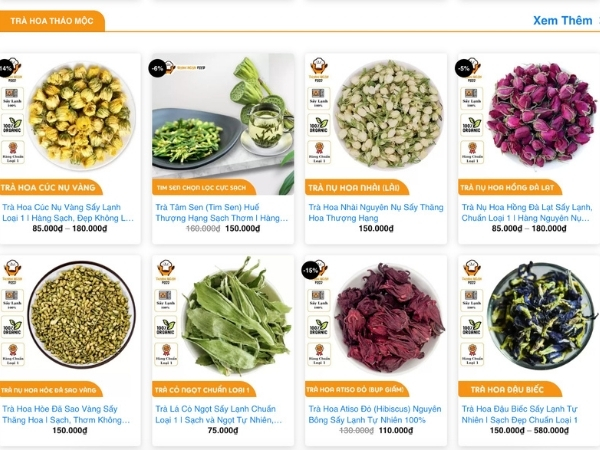Click the -6% discount badge on lotus heart tea
The image size is (600, 450).
coord(157,68)
